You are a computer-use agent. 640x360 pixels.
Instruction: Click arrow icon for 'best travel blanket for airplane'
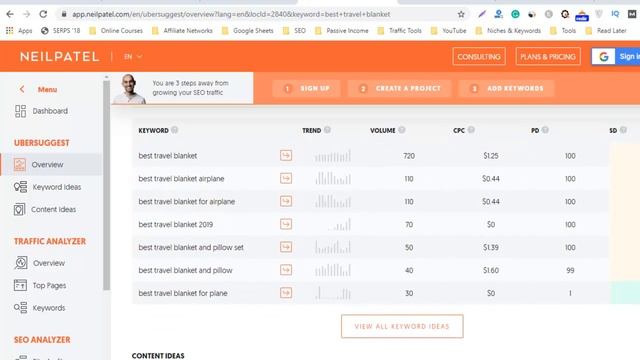[x=286, y=201]
